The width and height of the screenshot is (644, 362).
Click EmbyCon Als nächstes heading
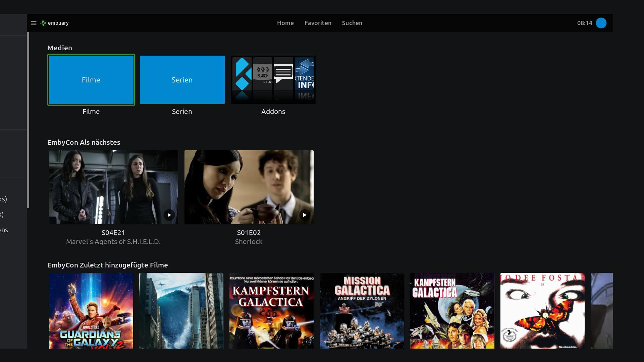tap(84, 142)
